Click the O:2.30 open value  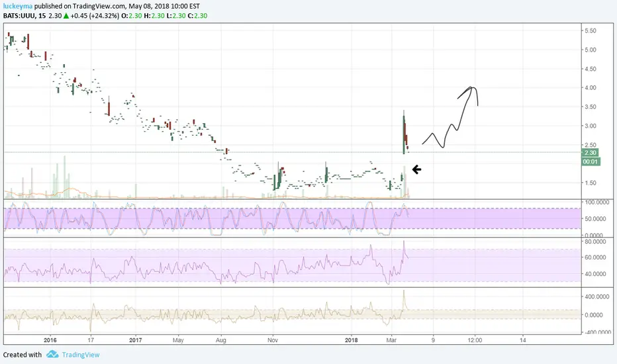click(x=132, y=16)
